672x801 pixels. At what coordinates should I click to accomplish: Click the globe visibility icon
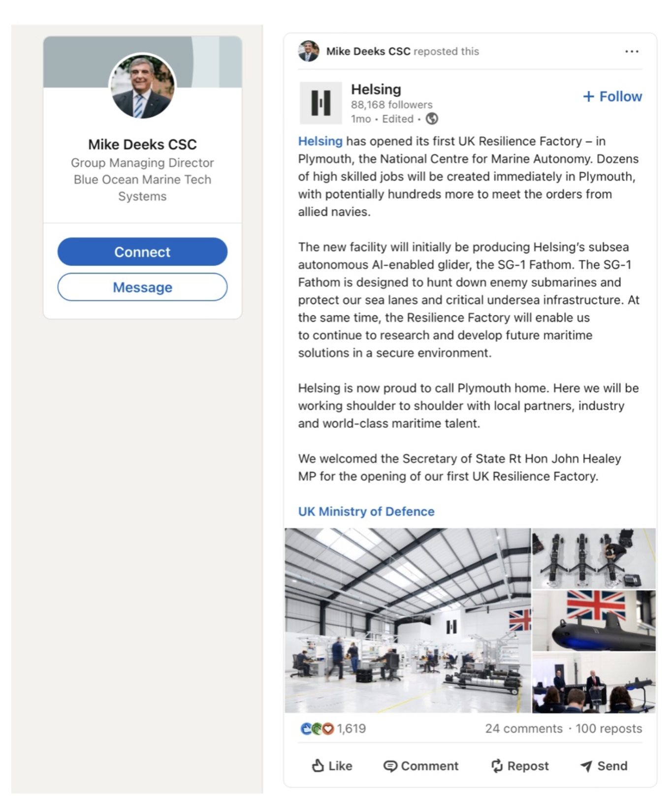click(x=432, y=119)
